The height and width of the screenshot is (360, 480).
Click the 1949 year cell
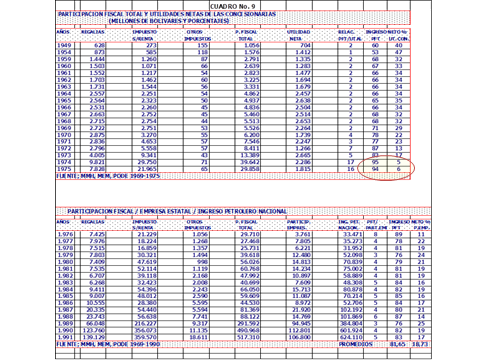click(64, 45)
